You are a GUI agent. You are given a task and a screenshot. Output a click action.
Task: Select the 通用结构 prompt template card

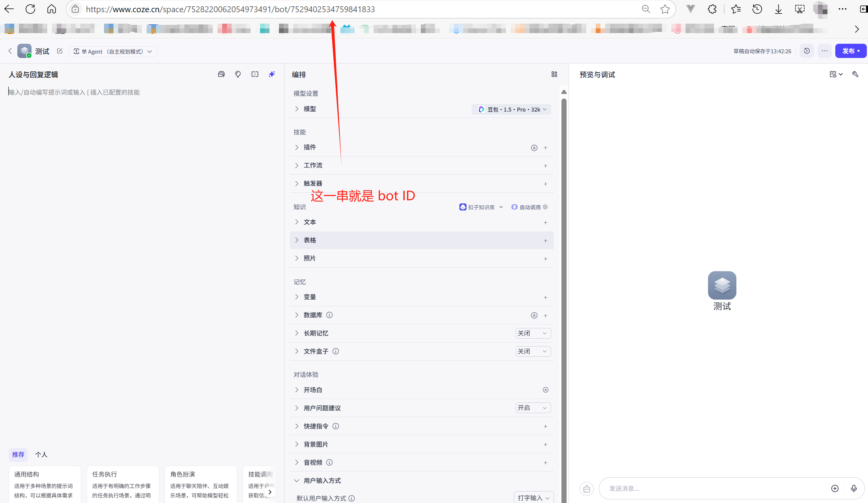point(45,484)
